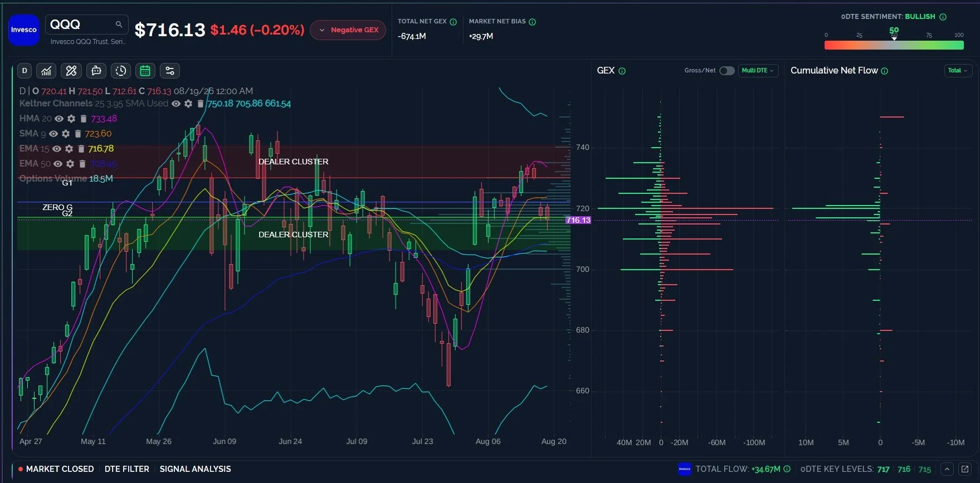980x483 pixels.
Task: Click the lower DEALER CLUSTER label
Action: (x=294, y=235)
